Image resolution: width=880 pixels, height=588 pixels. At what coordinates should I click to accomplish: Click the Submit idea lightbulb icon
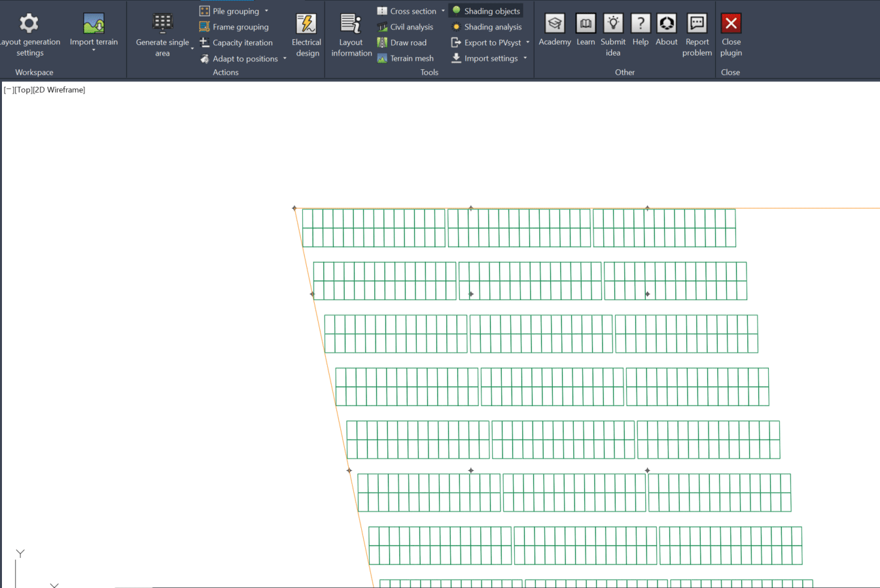point(613,24)
